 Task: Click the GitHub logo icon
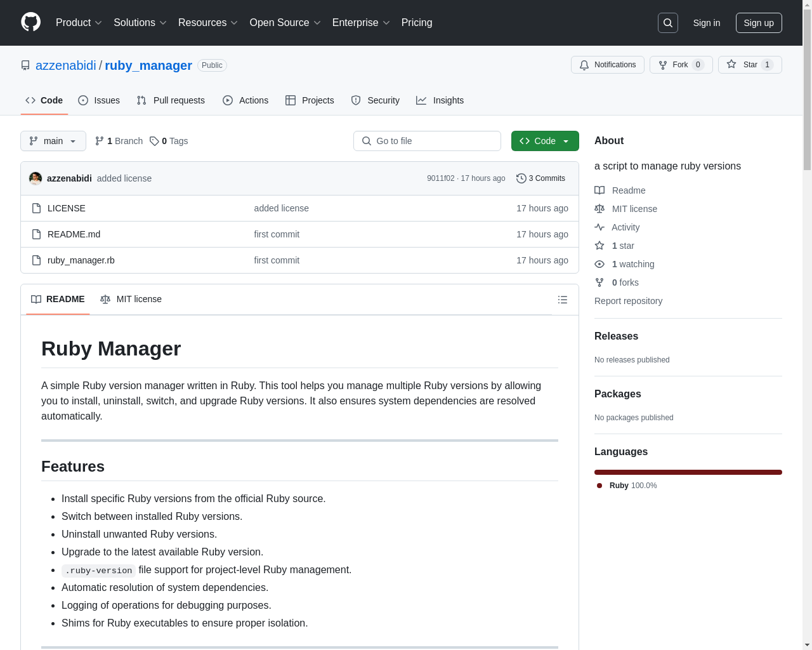click(31, 22)
